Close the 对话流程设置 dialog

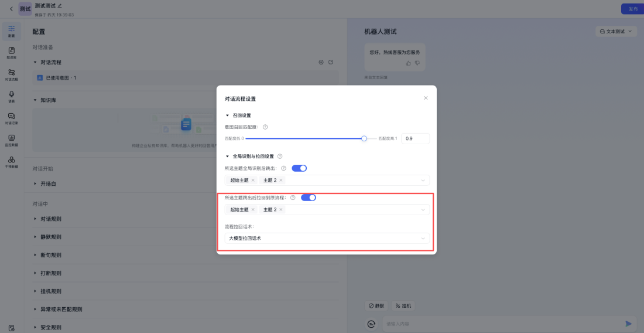[x=426, y=98]
